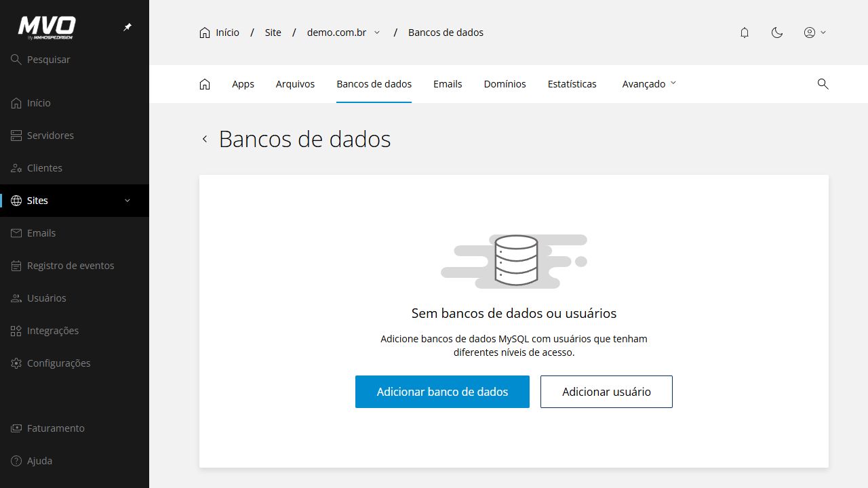Open Integrações in the sidebar
The width and height of the screenshot is (868, 488).
[x=75, y=331]
